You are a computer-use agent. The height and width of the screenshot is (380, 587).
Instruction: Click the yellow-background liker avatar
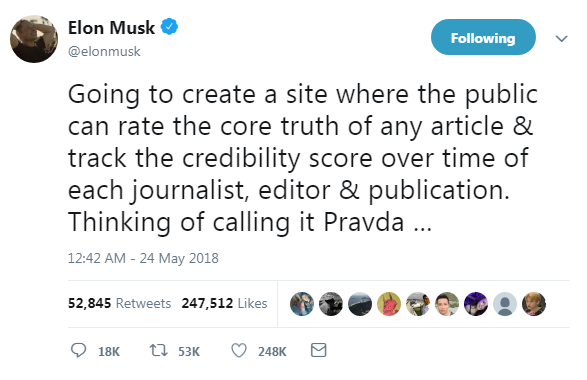coord(389,304)
